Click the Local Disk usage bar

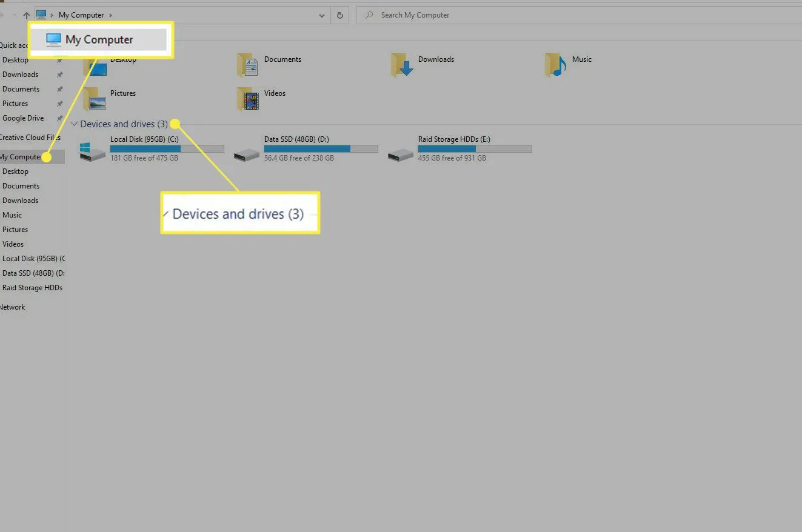coord(167,148)
